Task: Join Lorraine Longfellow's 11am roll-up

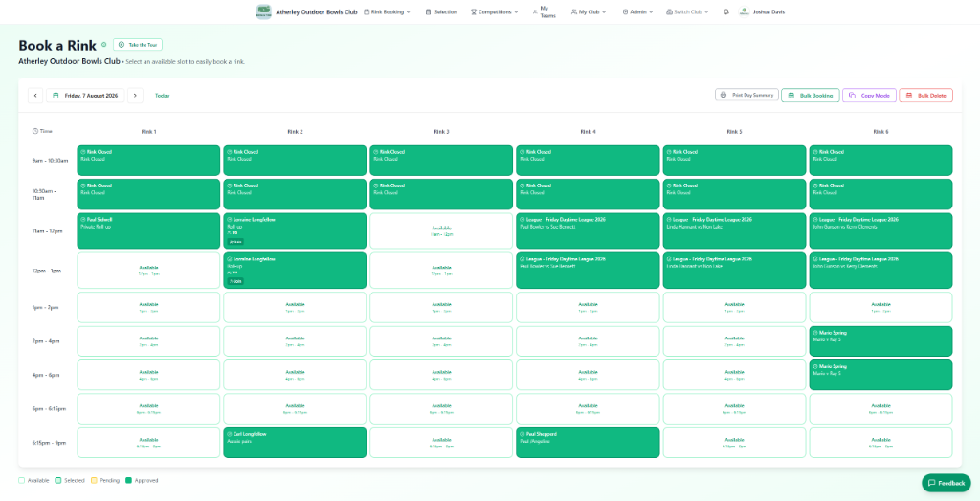Action: click(x=235, y=241)
